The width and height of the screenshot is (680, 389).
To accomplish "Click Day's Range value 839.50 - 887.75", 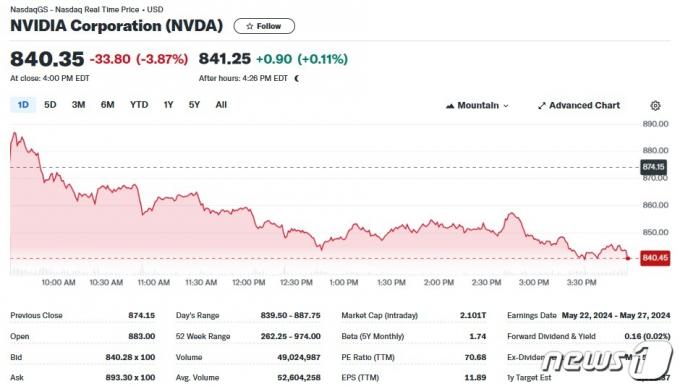I will (x=291, y=315).
